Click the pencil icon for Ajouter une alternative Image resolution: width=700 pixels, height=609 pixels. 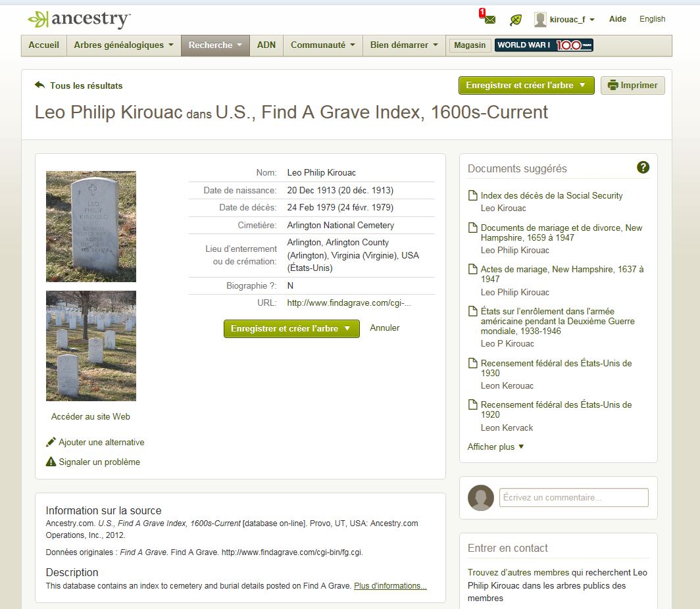(51, 442)
